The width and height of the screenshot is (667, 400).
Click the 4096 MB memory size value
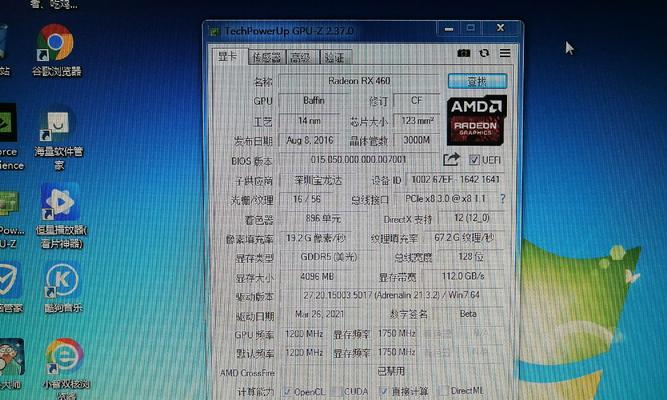pyautogui.click(x=317, y=277)
